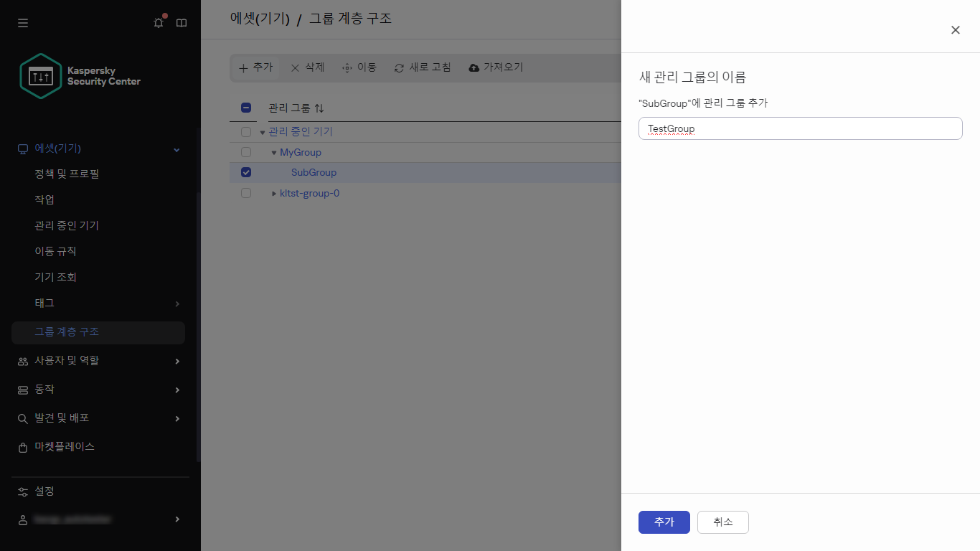Uncheck the SubGroup row checkbox
This screenshot has width=980, height=551.
tap(246, 172)
